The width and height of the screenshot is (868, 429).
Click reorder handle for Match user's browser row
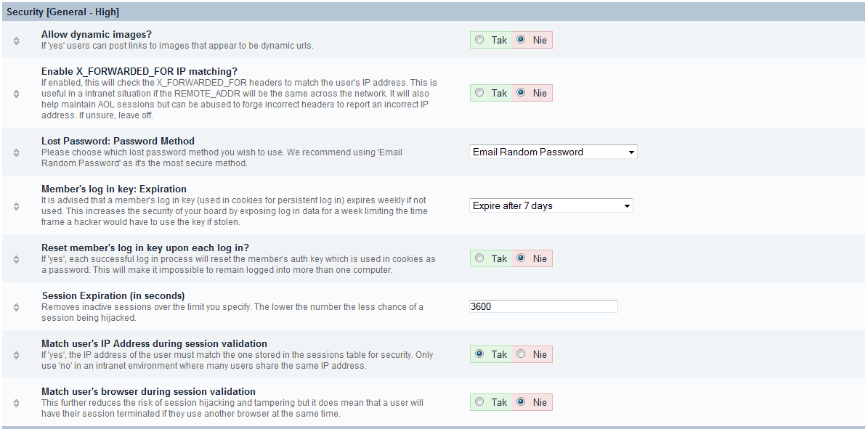(x=16, y=403)
